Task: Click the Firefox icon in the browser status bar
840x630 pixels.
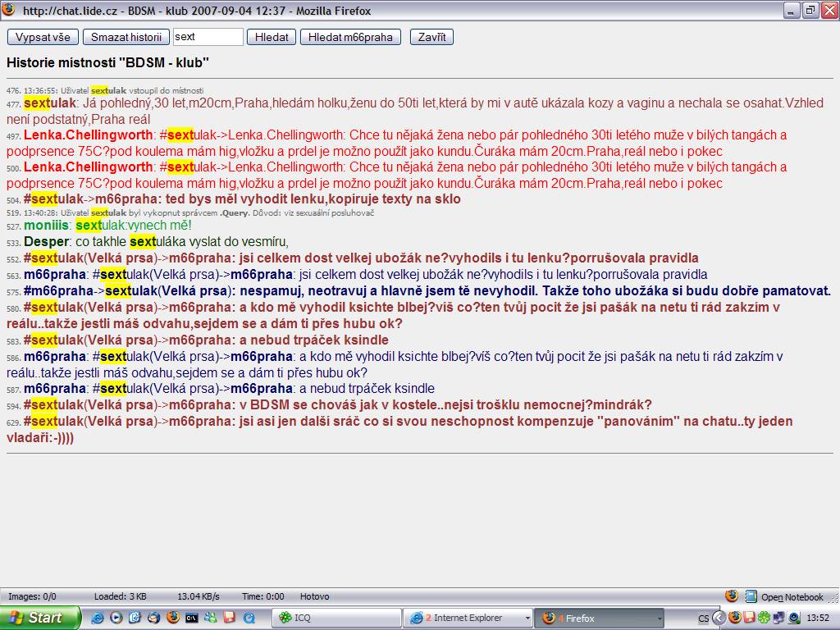Action: pyautogui.click(x=732, y=596)
